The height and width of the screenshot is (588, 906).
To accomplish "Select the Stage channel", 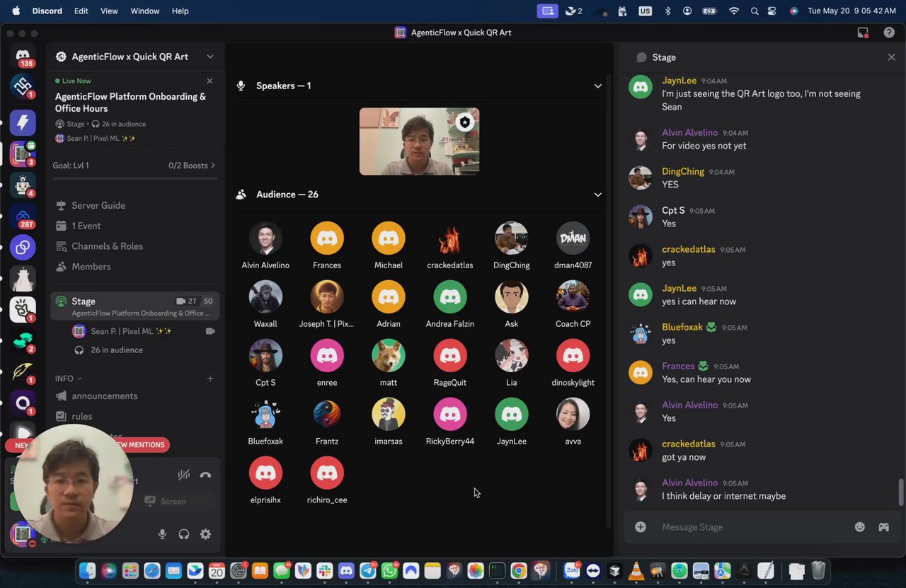I will point(134,306).
